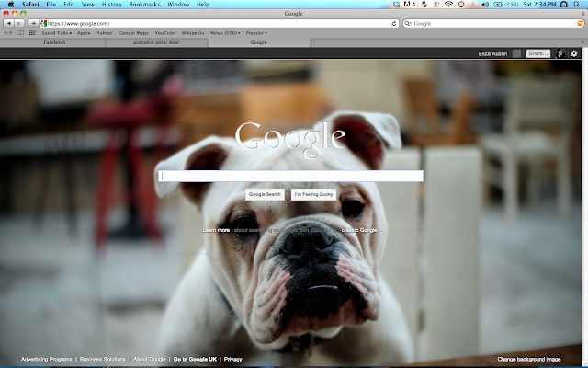Open Eliza Austin profile picture
This screenshot has width=588, height=368.
click(560, 53)
